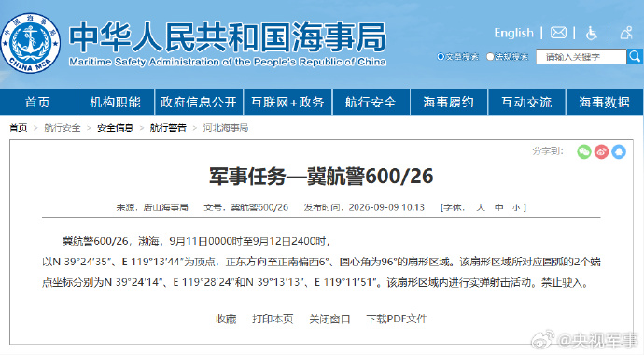Set the font size to 中

[499, 207]
